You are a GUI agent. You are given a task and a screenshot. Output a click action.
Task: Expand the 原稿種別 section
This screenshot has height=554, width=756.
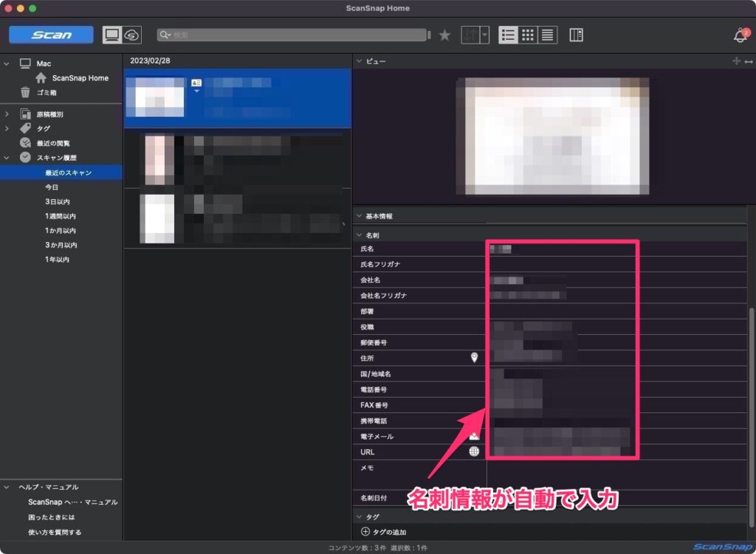[6, 114]
